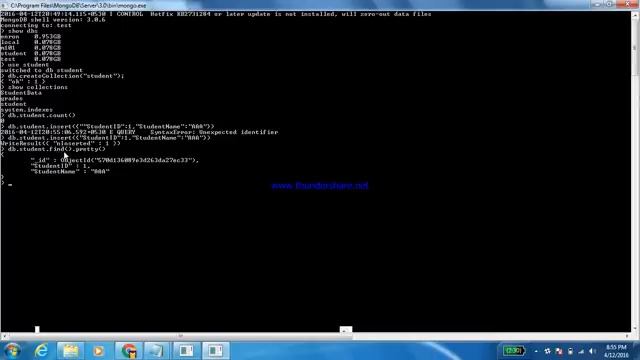Click the power/battery tray icon
The height and width of the screenshot is (360, 640).
pyautogui.click(x=570, y=351)
